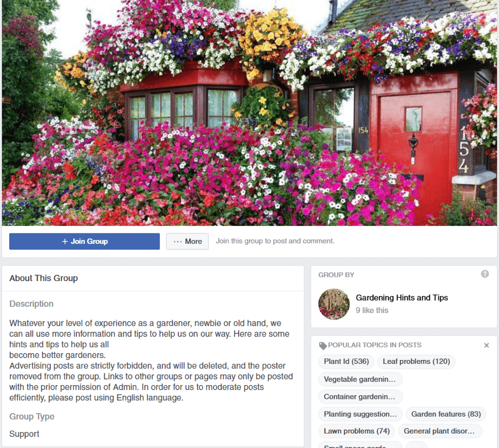
Task: Select the Leaf problems (120) topic
Action: (416, 361)
